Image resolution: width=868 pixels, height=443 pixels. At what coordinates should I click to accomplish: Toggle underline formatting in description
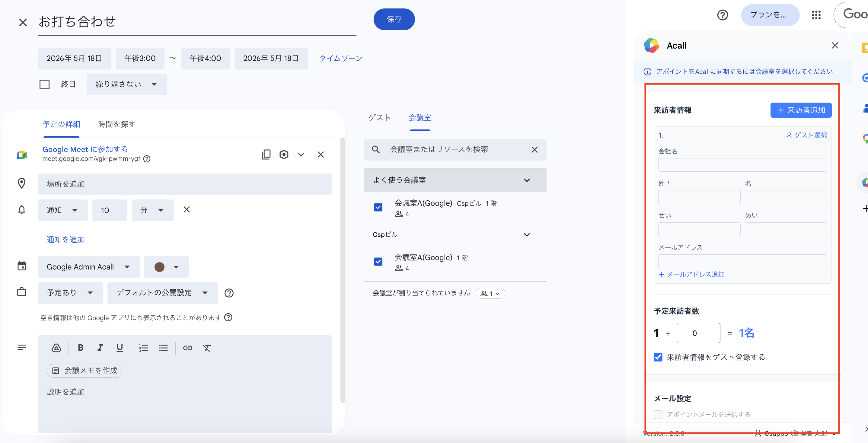(x=120, y=348)
